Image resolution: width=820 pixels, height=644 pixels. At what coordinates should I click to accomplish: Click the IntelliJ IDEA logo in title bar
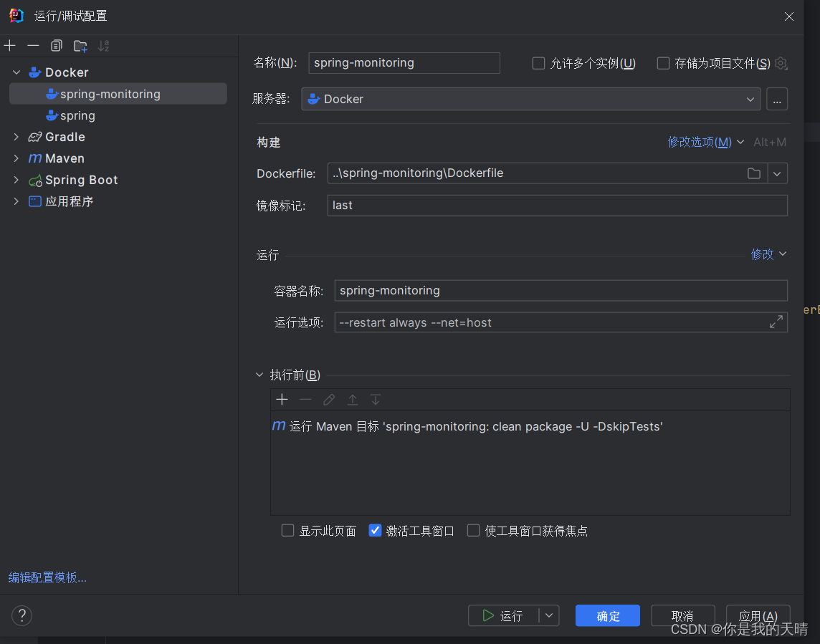[x=16, y=16]
